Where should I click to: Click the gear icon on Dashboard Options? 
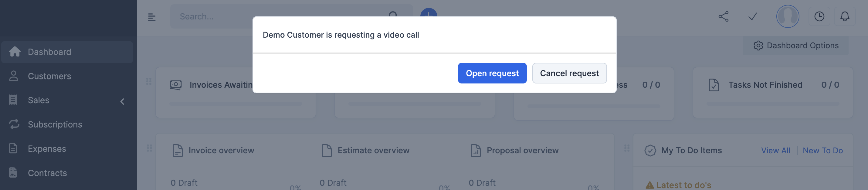[x=759, y=46]
